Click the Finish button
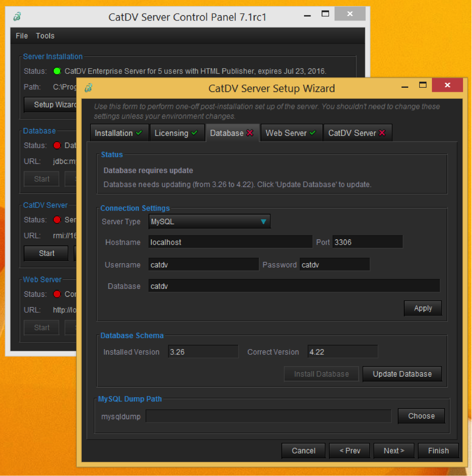The width and height of the screenshot is (472, 476). [x=438, y=450]
